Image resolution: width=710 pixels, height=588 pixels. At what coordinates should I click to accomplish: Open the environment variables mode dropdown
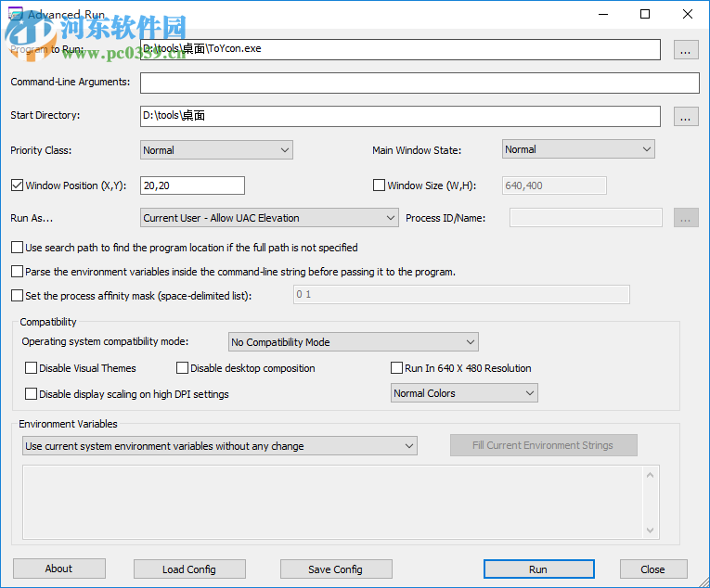click(x=220, y=446)
